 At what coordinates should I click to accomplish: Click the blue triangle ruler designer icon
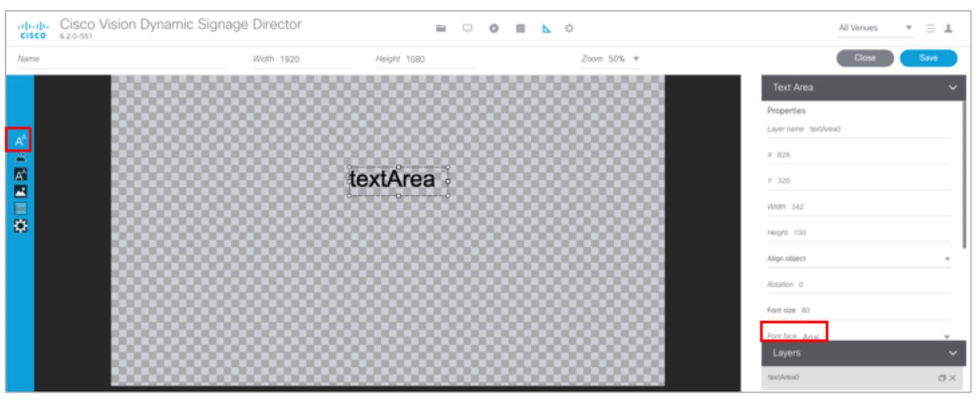[546, 28]
